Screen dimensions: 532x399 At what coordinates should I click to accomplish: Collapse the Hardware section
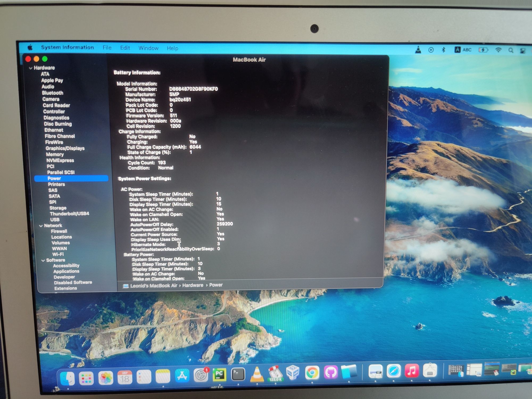coord(30,68)
